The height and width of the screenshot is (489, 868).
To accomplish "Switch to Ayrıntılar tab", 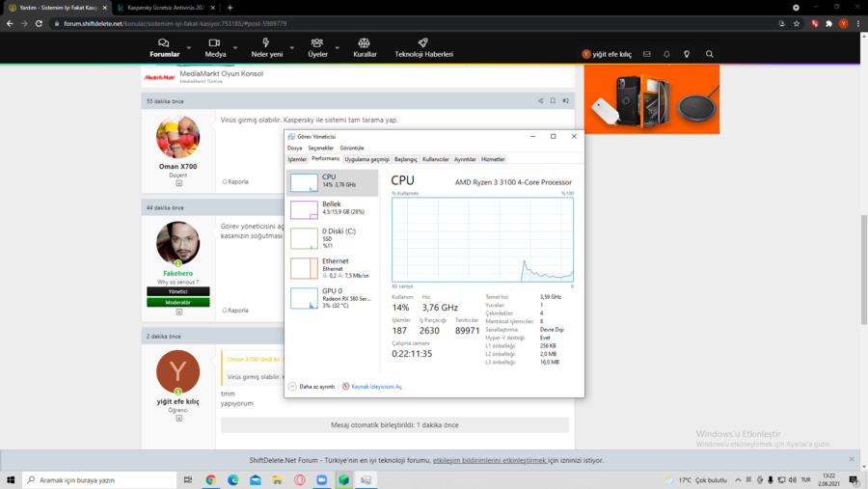I will [x=465, y=159].
